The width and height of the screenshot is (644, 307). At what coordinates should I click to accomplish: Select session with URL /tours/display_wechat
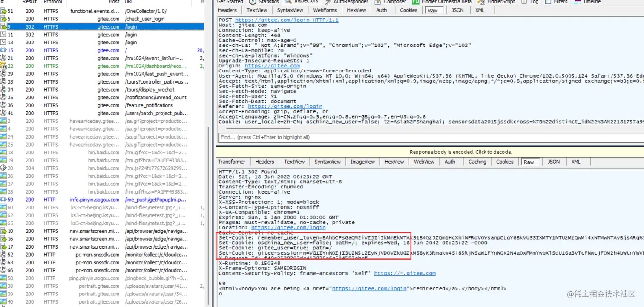[102, 90]
